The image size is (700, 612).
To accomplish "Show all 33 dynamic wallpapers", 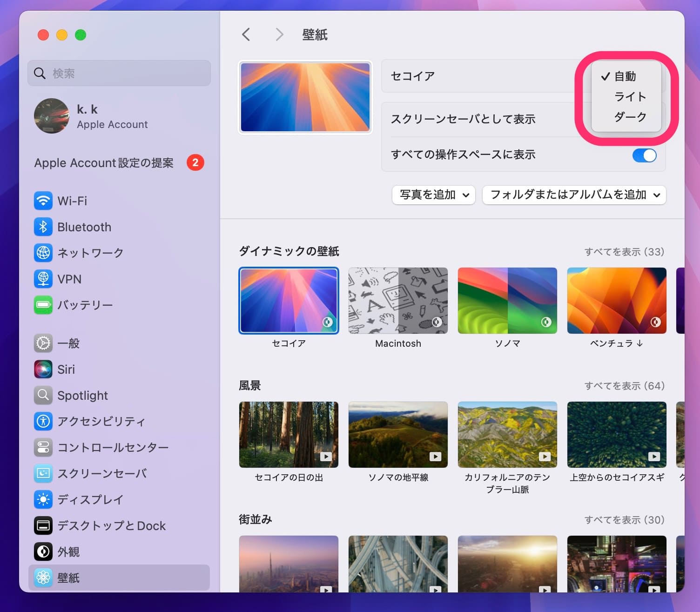I will pos(625,252).
